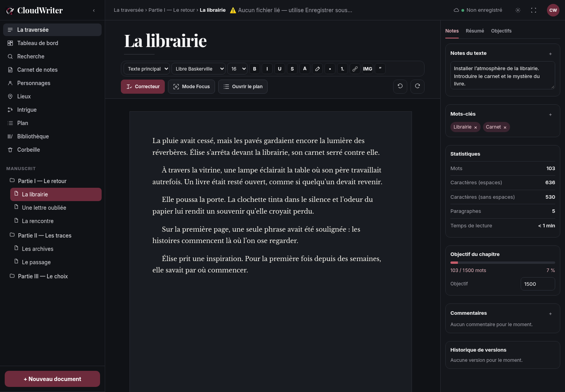Collapse the left sidebar
The image size is (565, 392).
tap(94, 11)
